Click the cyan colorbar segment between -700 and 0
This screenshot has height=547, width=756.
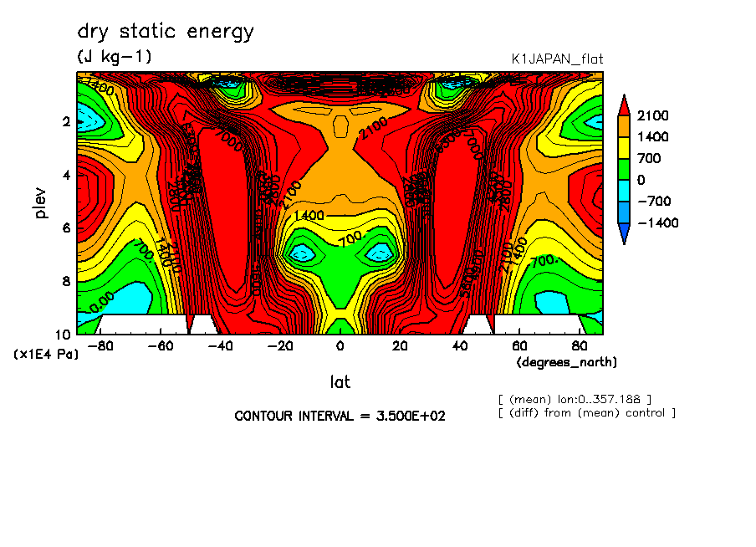[624, 191]
